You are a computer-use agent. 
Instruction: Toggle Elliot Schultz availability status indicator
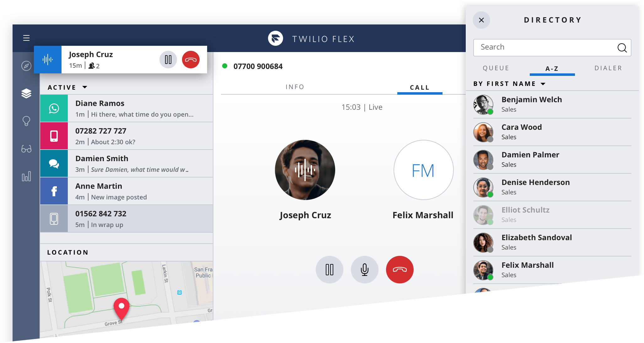click(x=491, y=222)
